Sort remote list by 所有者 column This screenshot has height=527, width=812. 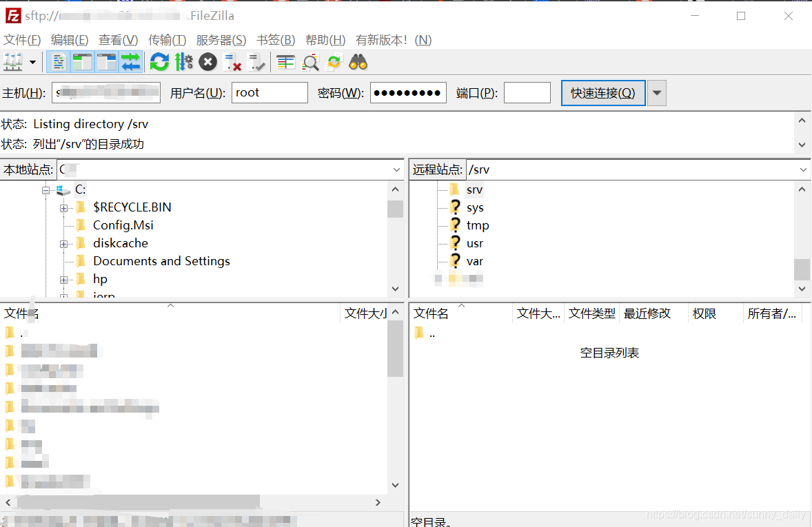(x=772, y=313)
